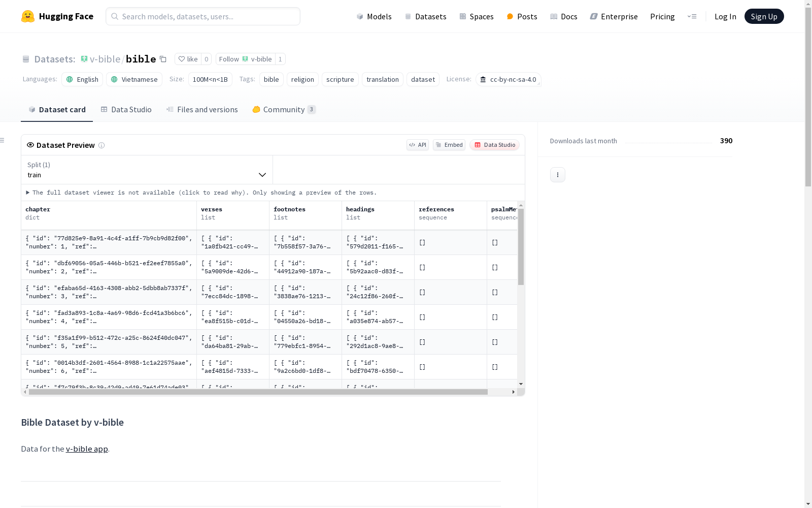Click the Dataset Preview info icon
812x508 pixels.
pos(101,145)
